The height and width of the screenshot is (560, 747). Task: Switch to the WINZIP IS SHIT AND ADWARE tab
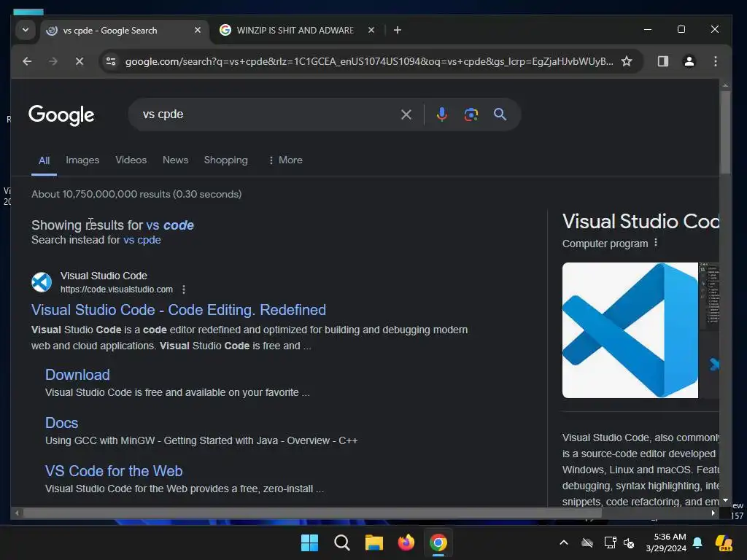[x=295, y=31]
